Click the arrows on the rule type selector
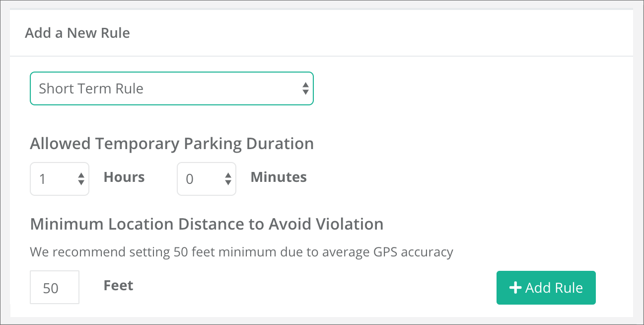This screenshot has height=325, width=644. 305,89
